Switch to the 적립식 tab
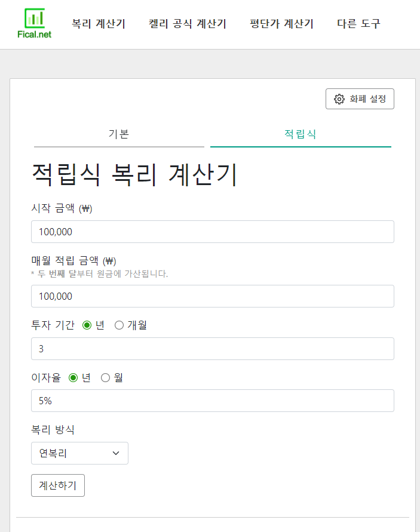This screenshot has height=532, width=420. (301, 134)
